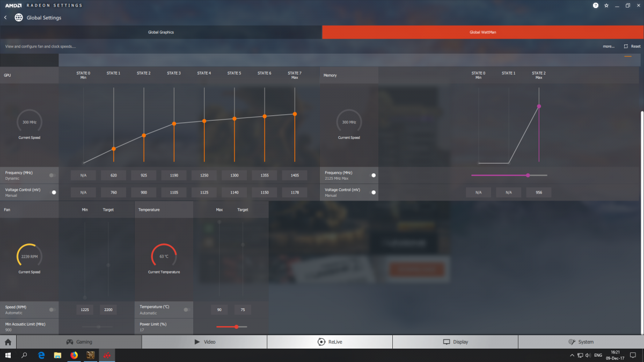
Task: Open the System section
Action: pyautogui.click(x=581, y=342)
